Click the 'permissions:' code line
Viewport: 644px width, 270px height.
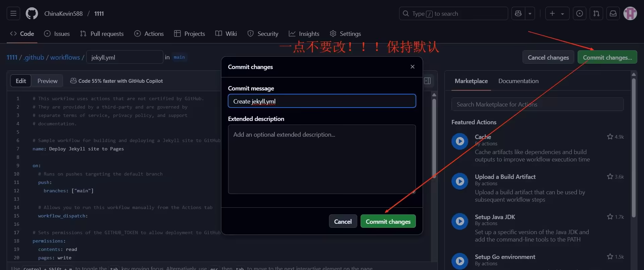49,241
